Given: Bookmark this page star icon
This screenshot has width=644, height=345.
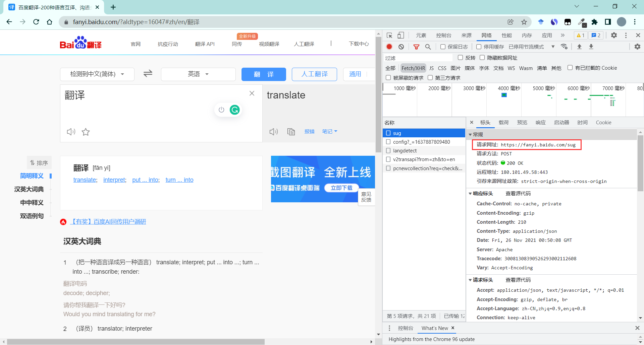Looking at the screenshot, I should (524, 22).
